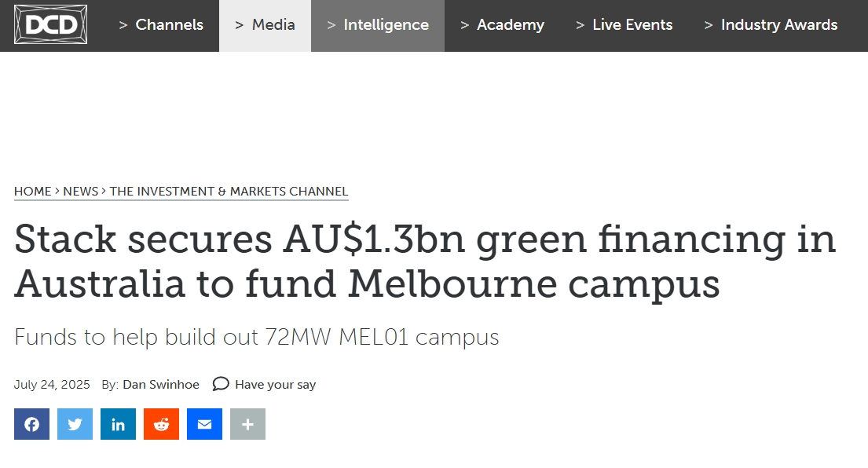This screenshot has height=468, width=868.
Task: Open the Industry Awards menu
Action: click(771, 25)
